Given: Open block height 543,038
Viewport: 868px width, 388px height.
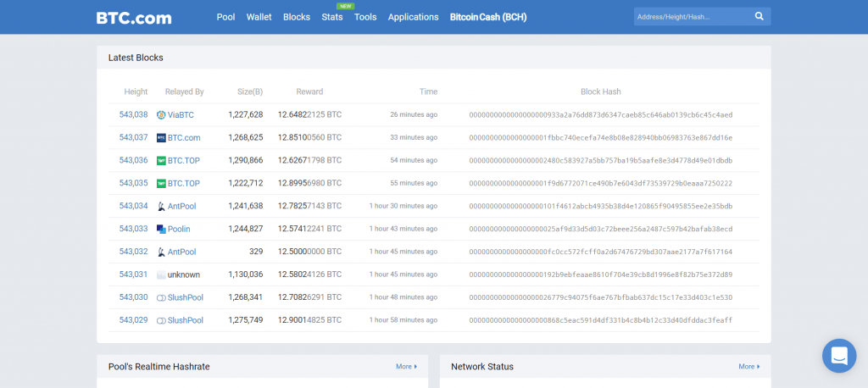Looking at the screenshot, I should pyautogui.click(x=133, y=114).
